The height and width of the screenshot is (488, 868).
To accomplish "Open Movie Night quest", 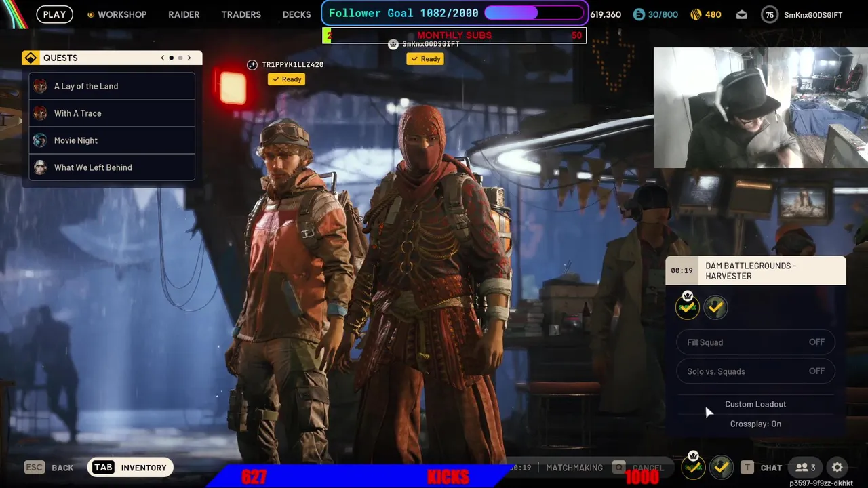I will click(x=112, y=140).
